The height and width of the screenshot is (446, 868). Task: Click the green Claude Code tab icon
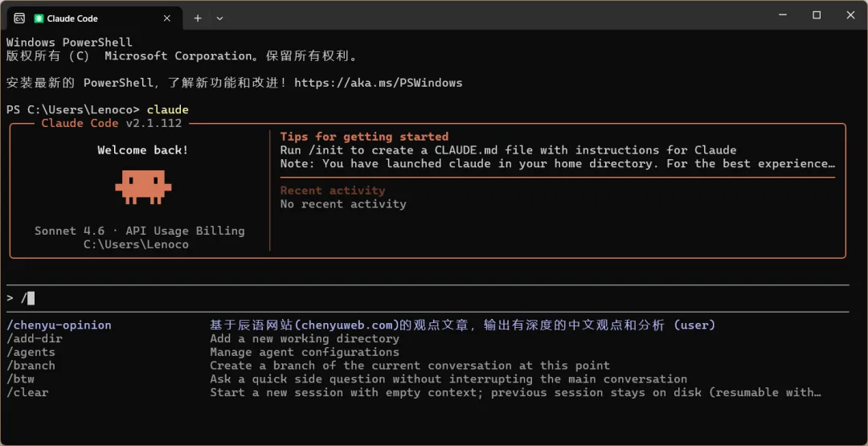(x=39, y=18)
